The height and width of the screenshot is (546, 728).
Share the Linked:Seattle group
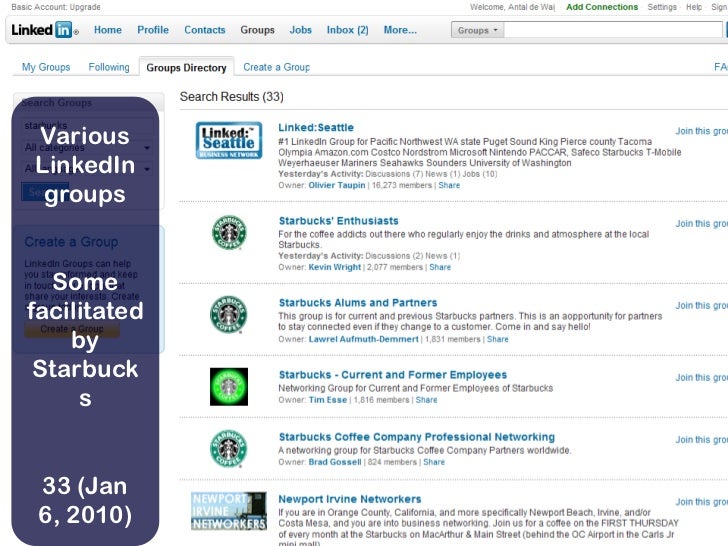[449, 185]
